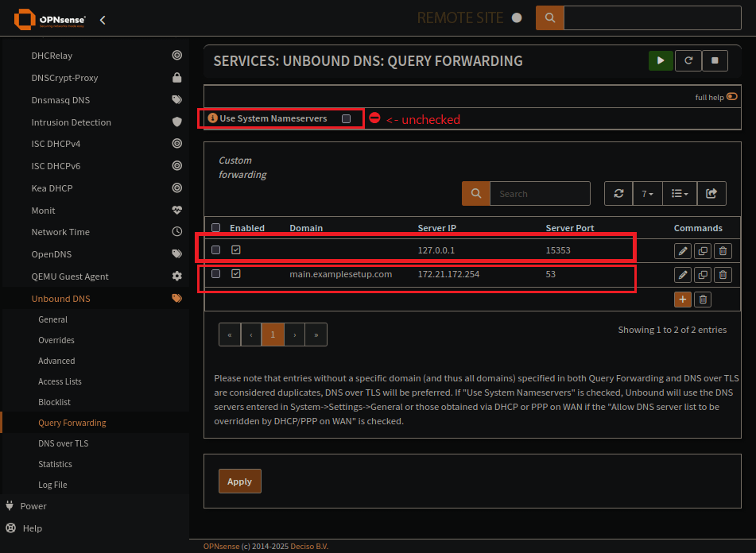Click the Use System Nameservers info icon
Viewport: 756px width, 553px height.
pyautogui.click(x=212, y=118)
